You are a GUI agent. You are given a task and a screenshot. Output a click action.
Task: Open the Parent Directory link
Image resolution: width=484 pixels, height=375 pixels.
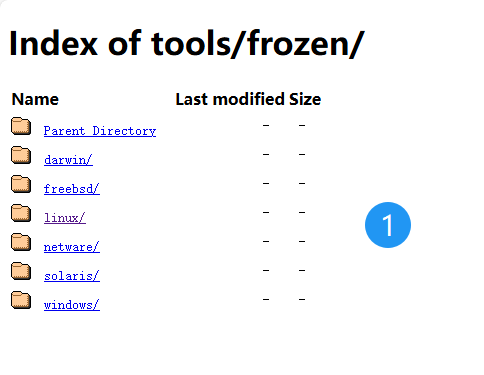100,131
